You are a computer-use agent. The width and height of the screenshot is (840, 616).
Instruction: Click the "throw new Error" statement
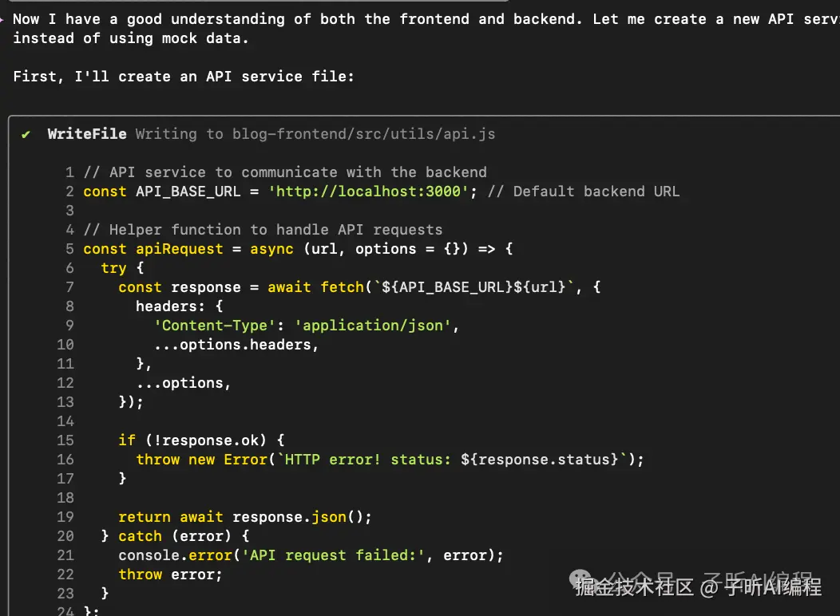[201, 460]
